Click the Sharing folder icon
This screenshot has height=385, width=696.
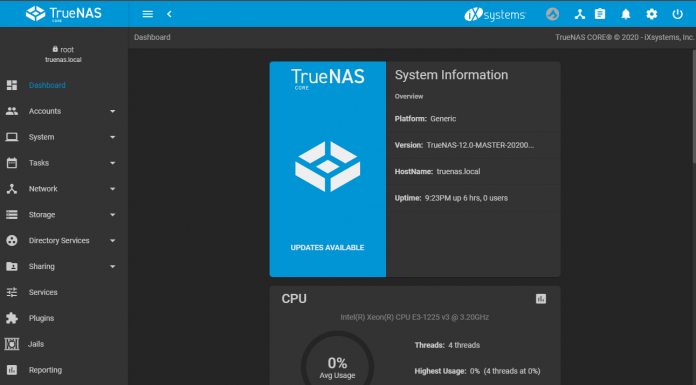[12, 266]
